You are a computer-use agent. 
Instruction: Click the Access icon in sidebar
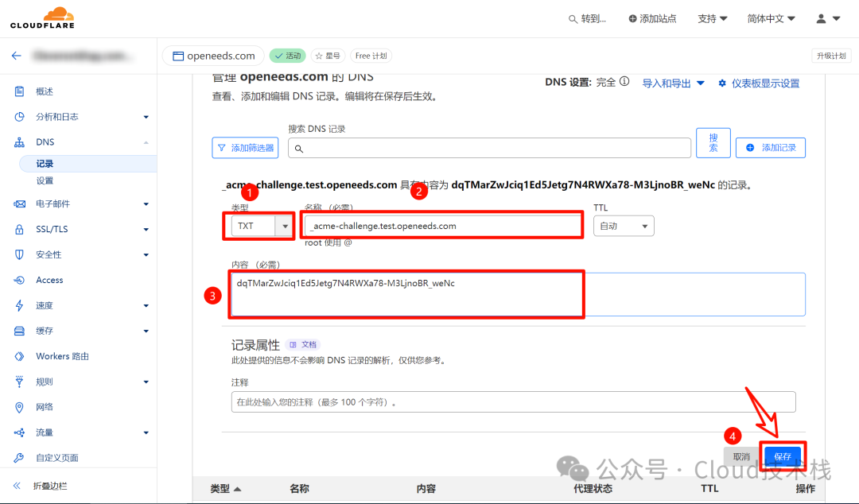(x=19, y=280)
